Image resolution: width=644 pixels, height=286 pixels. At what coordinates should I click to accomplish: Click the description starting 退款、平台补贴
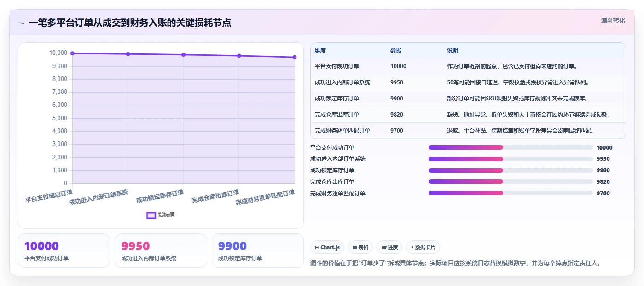pyautogui.click(x=520, y=130)
